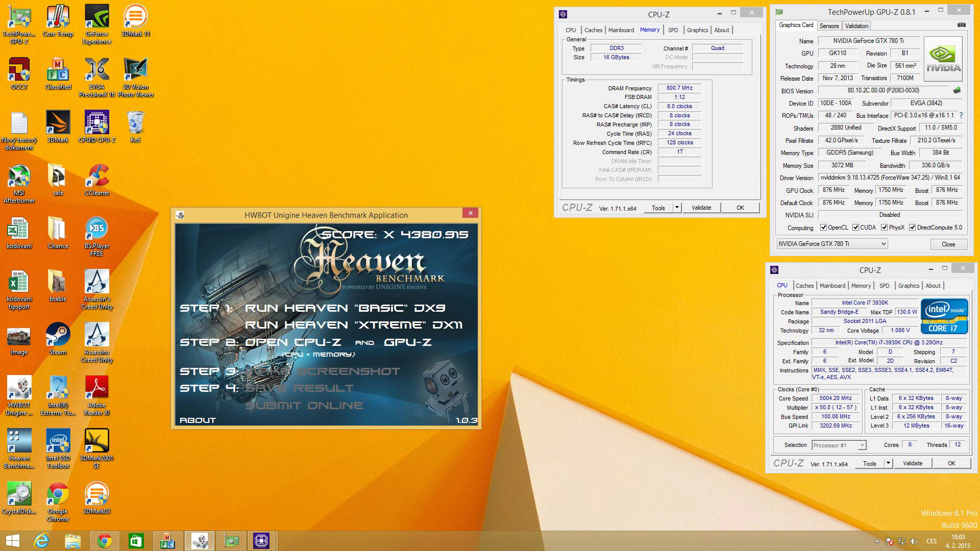Open Core Temp desktop icon
The height and width of the screenshot is (551, 980).
coord(58,20)
